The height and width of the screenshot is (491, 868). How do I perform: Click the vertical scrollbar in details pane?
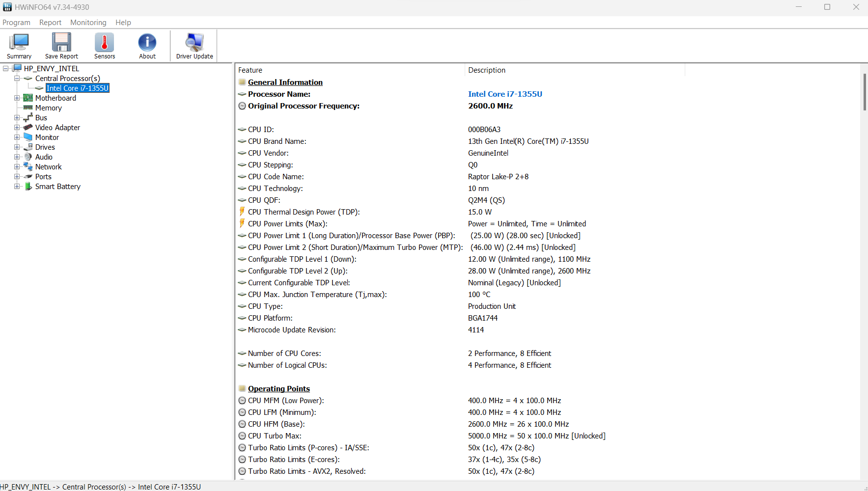pyautogui.click(x=864, y=92)
